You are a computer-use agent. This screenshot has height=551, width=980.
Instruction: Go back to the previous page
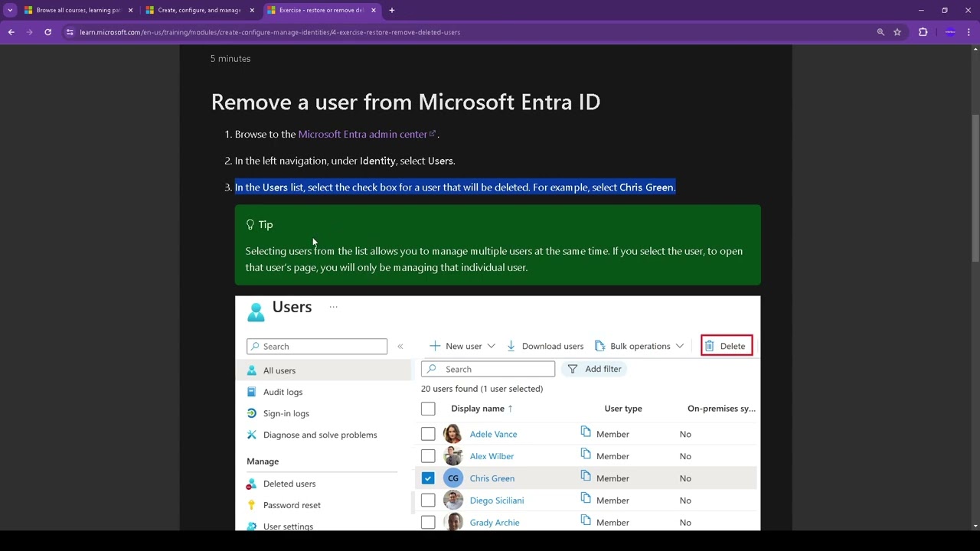coord(11,32)
